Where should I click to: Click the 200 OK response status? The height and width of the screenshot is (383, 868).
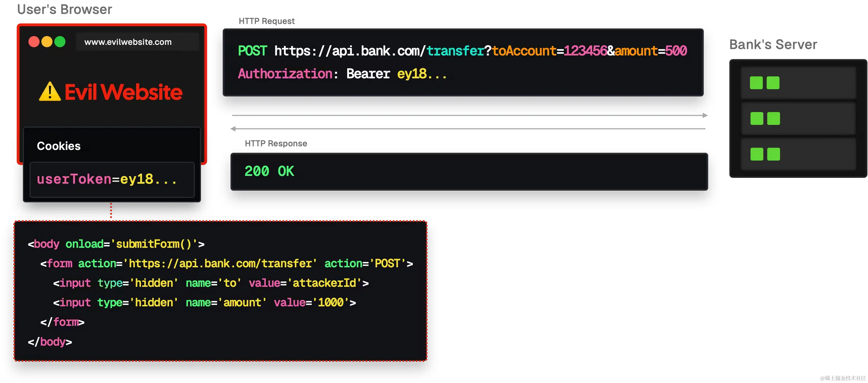click(269, 171)
